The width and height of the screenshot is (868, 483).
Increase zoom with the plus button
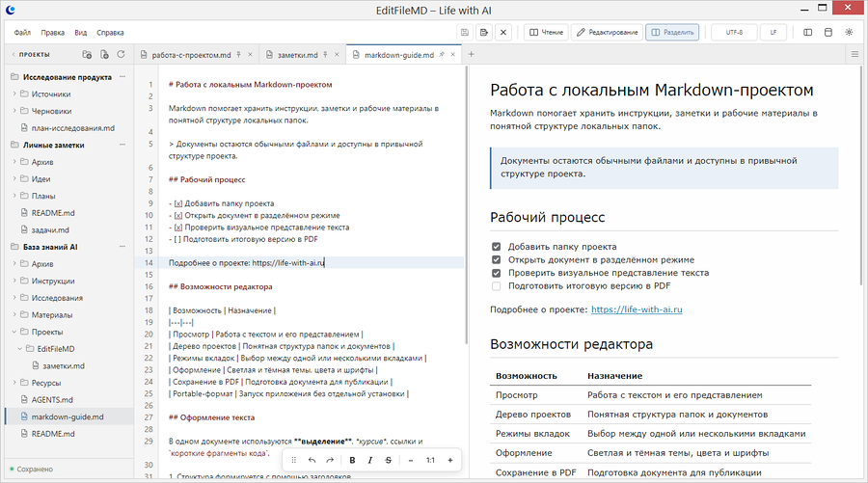click(x=450, y=460)
